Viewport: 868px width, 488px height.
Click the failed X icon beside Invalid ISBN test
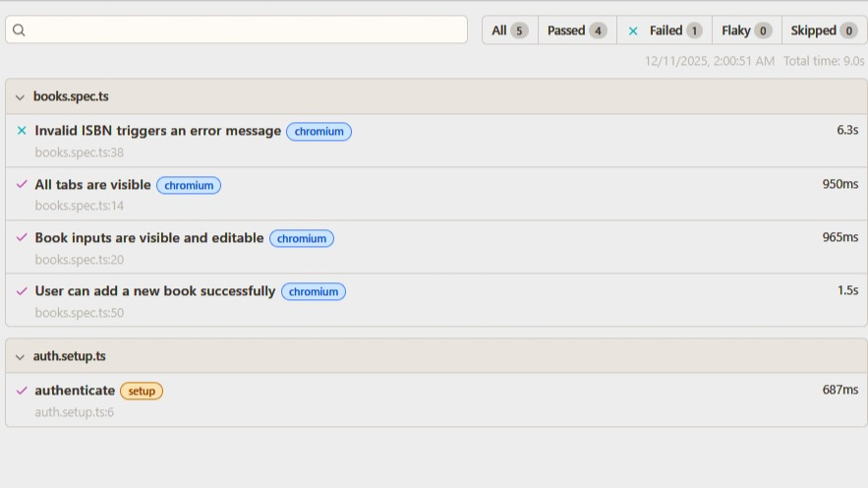click(x=22, y=131)
